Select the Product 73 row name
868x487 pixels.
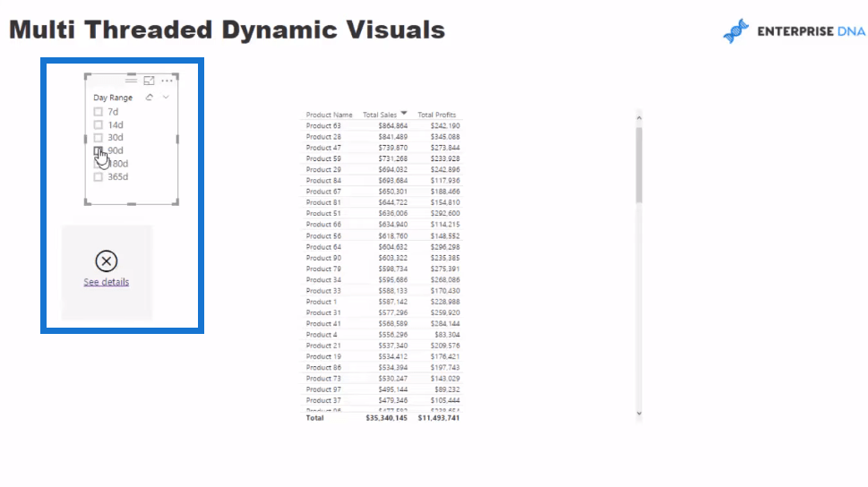click(x=323, y=379)
